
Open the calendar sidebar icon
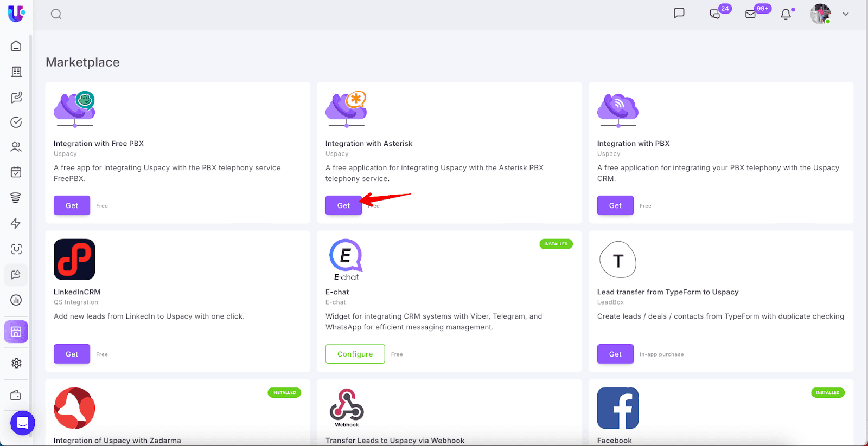16,172
